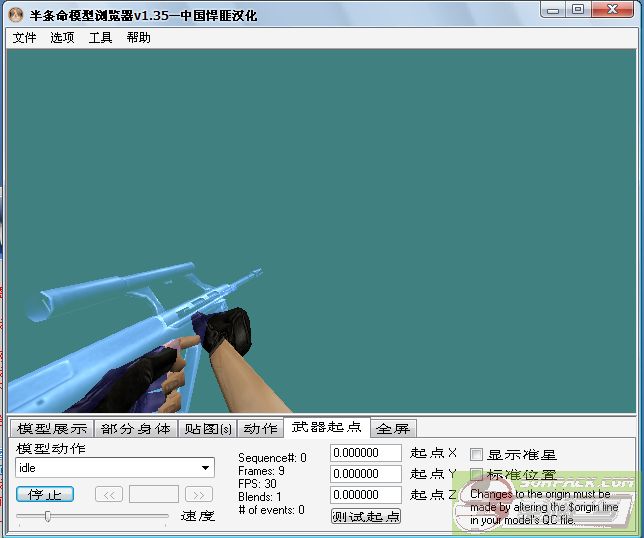
Task: Switch to the 贴图(s) tab
Action: (x=208, y=429)
